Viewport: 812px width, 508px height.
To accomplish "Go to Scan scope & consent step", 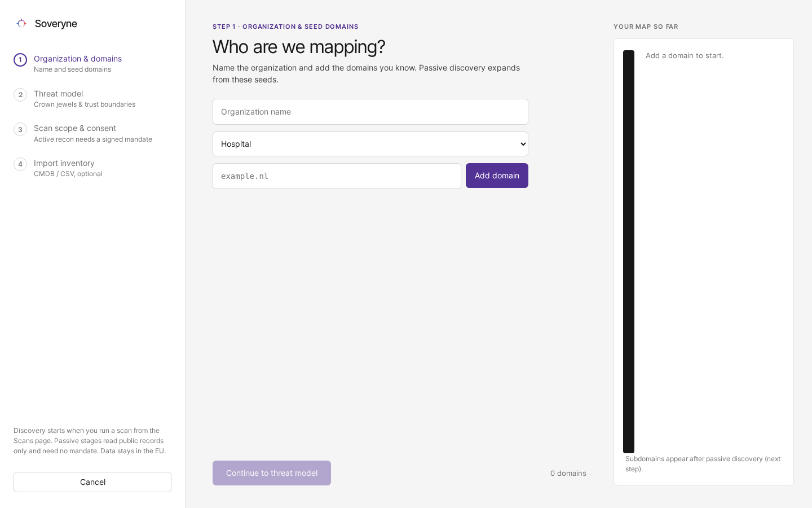I will (92, 133).
